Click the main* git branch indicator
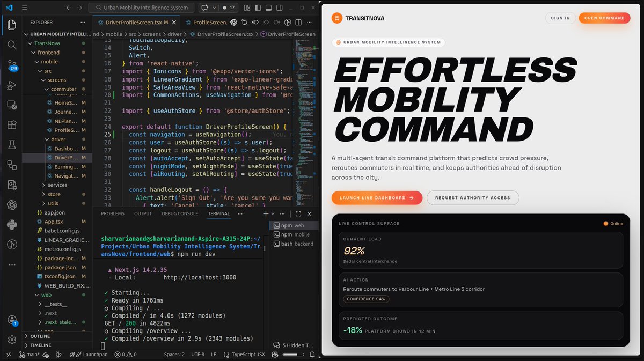644x361 pixels. 30,355
